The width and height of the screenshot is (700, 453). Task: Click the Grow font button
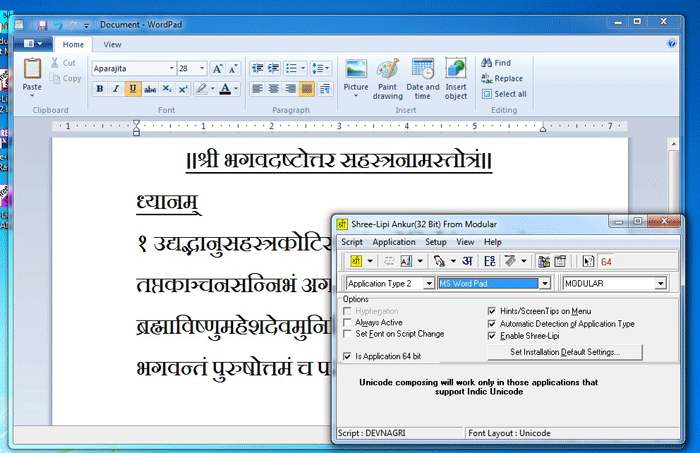coord(217,69)
